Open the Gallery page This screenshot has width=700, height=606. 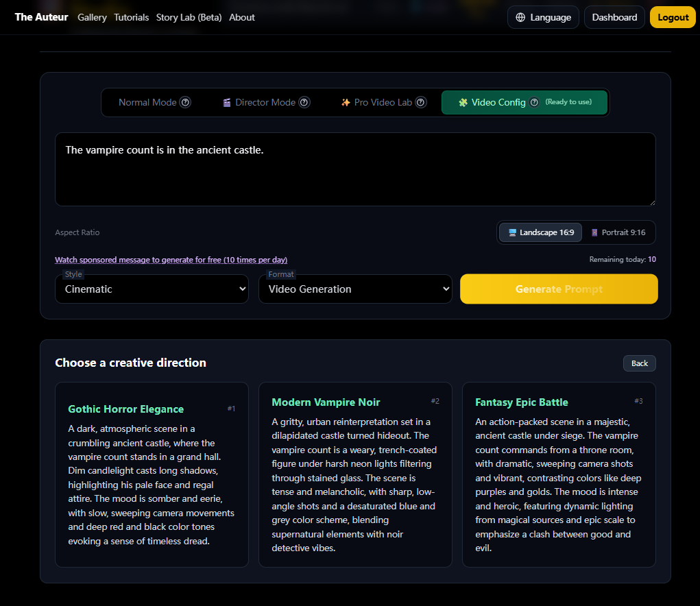coord(92,17)
